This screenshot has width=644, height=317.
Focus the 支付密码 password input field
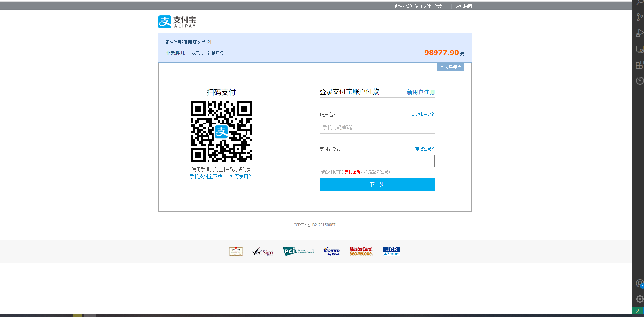377,161
